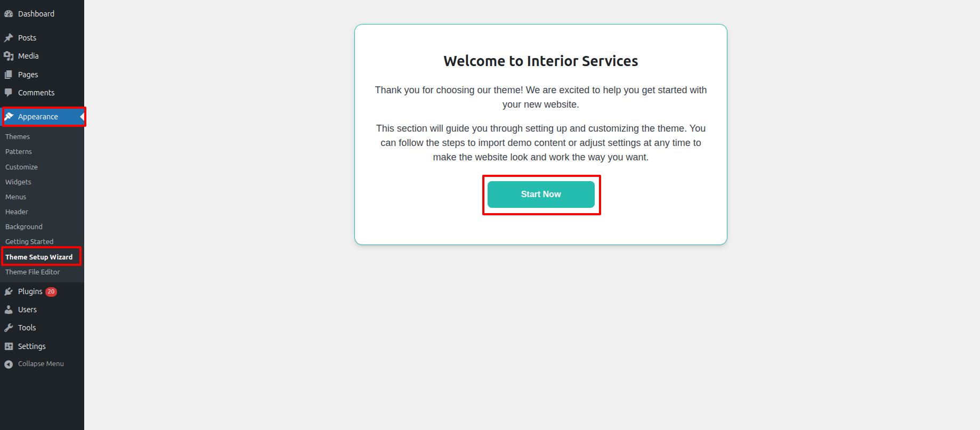The height and width of the screenshot is (430, 980).
Task: Click the Posts pushpin icon
Action: [x=9, y=38]
